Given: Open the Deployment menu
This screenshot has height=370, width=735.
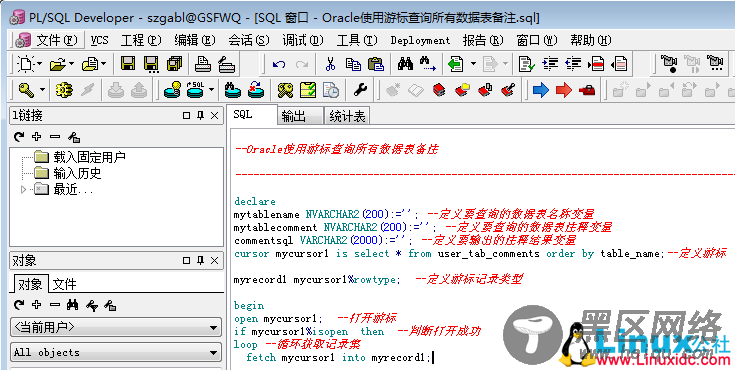Looking at the screenshot, I should pyautogui.click(x=420, y=41).
